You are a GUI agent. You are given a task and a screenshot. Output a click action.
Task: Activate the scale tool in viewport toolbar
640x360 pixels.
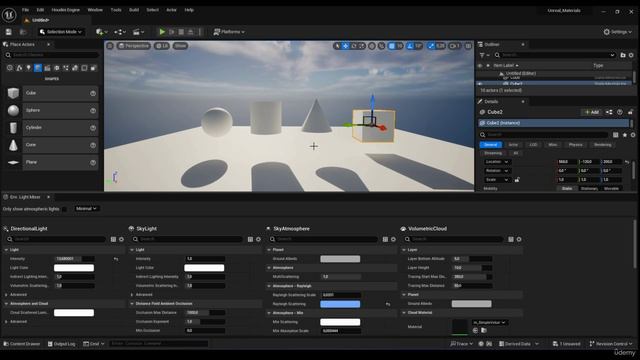point(362,46)
